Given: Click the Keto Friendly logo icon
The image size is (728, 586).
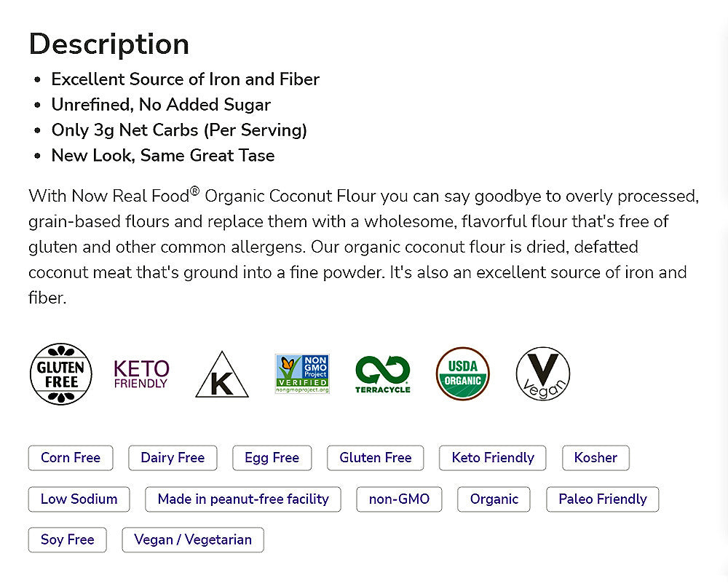Looking at the screenshot, I should 141,373.
